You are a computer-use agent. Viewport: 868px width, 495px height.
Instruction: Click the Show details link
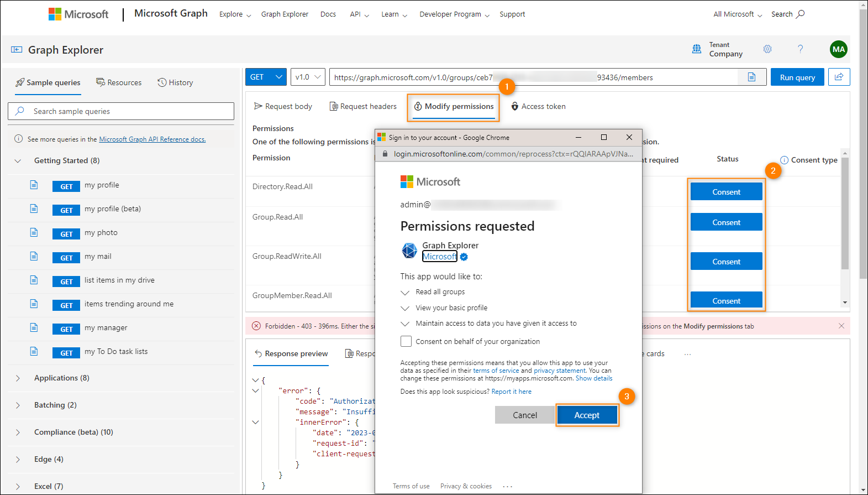(x=594, y=378)
